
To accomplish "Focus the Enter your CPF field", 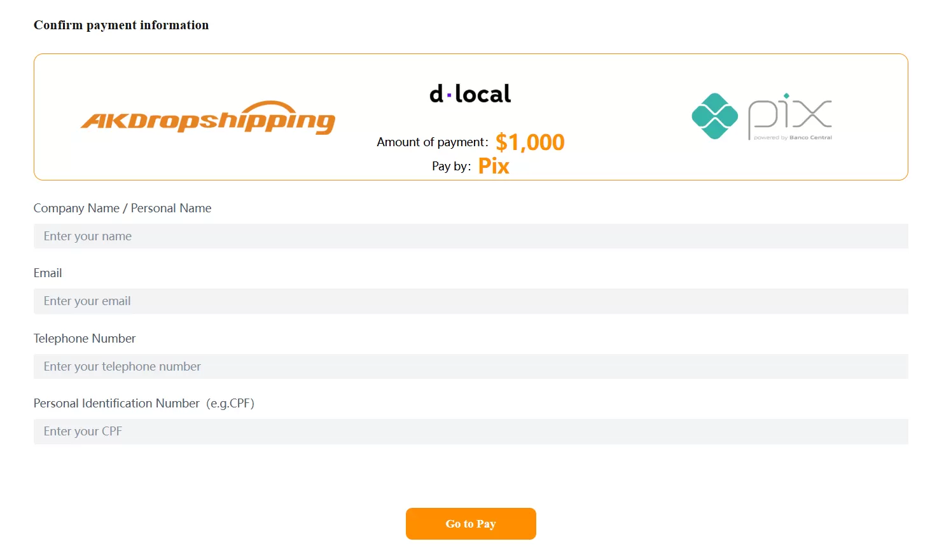I will pyautogui.click(x=471, y=431).
